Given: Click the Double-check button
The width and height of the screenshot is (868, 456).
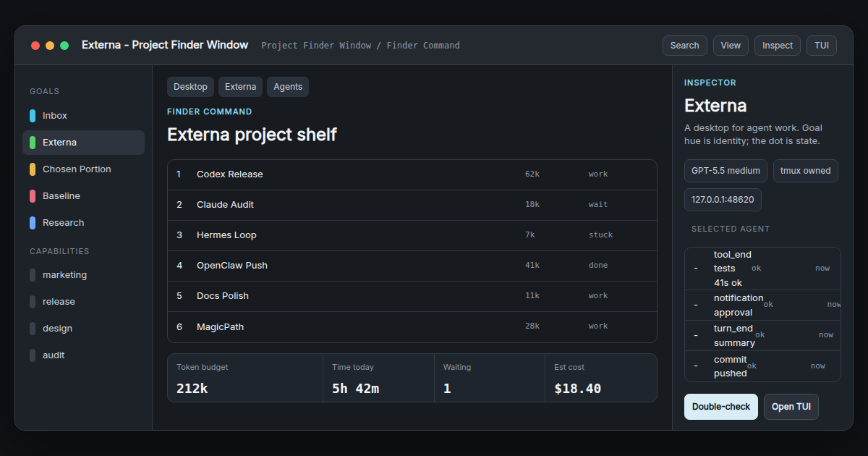Looking at the screenshot, I should click(x=721, y=407).
